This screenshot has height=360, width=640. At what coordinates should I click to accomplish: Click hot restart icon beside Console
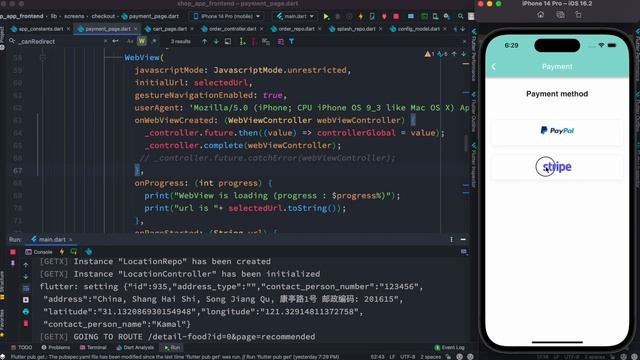click(x=74, y=252)
